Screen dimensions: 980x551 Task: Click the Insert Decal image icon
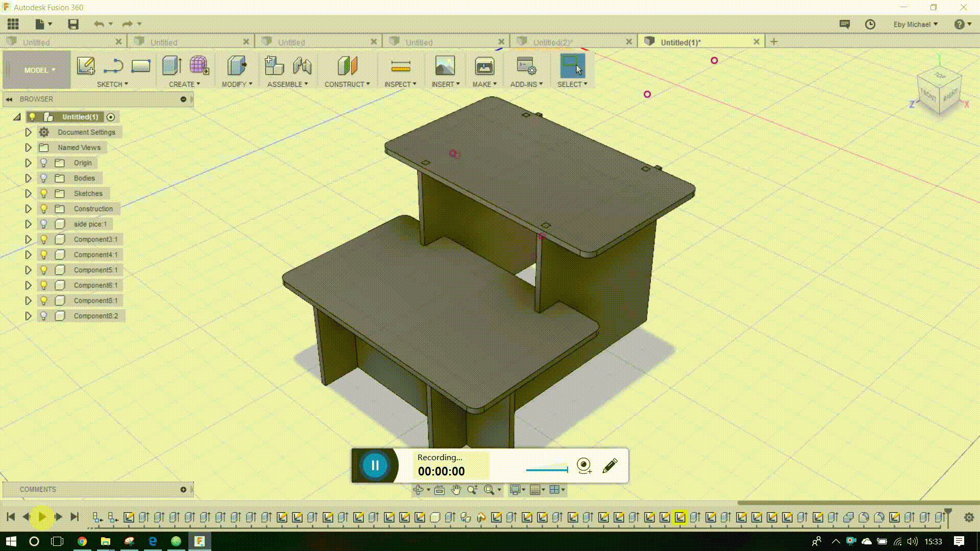[445, 66]
